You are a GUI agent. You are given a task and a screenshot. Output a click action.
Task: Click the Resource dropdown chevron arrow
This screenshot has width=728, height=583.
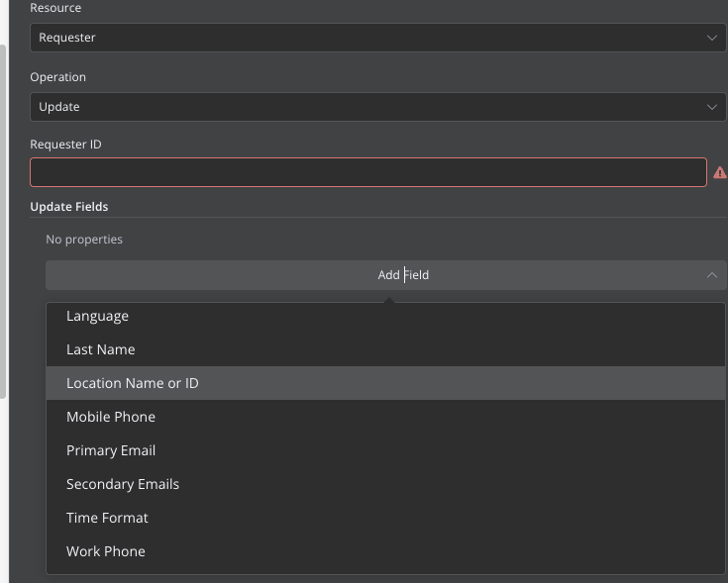712,38
